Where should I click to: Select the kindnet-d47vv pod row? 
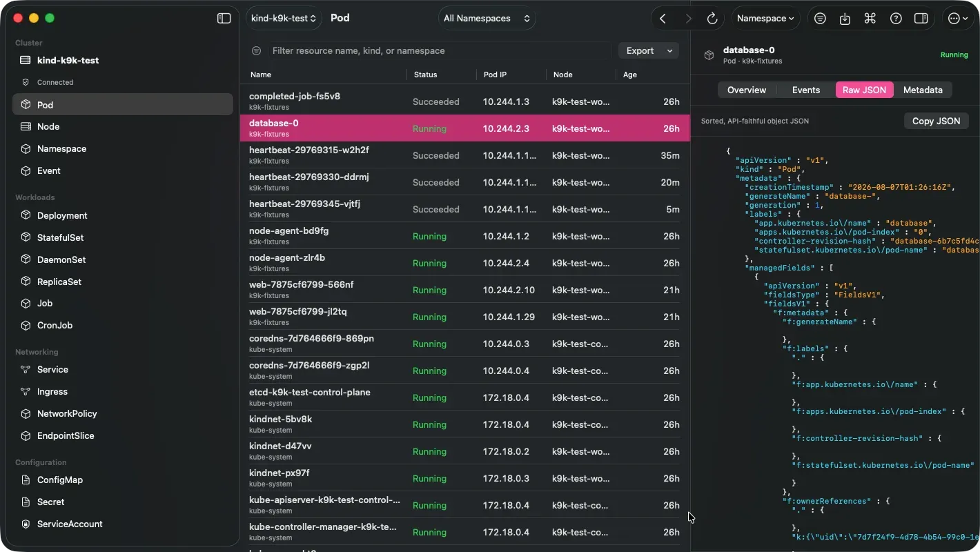point(465,451)
